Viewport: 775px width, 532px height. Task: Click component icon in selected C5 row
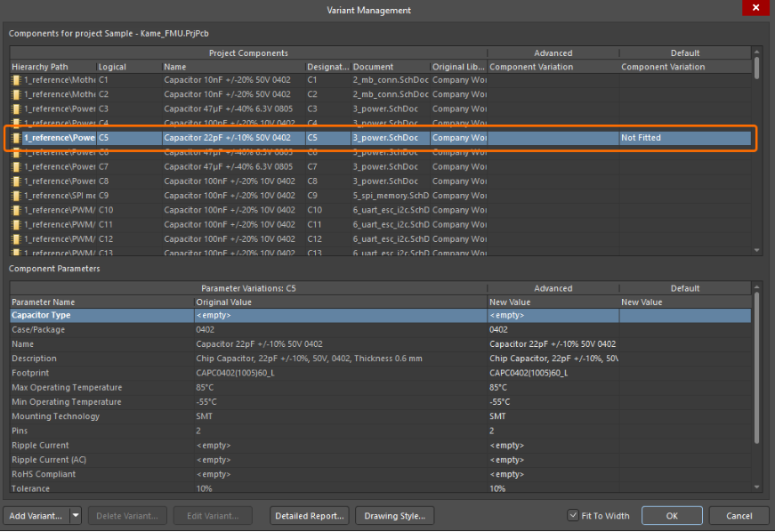point(16,138)
